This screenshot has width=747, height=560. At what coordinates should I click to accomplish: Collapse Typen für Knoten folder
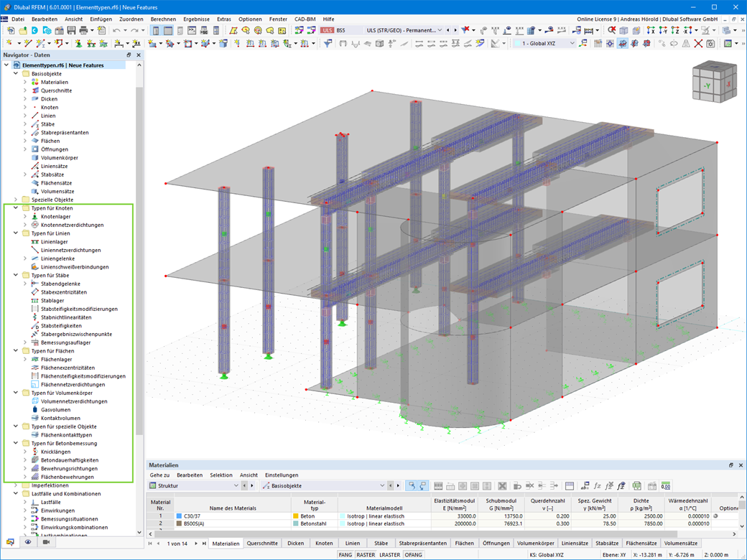(x=16, y=208)
